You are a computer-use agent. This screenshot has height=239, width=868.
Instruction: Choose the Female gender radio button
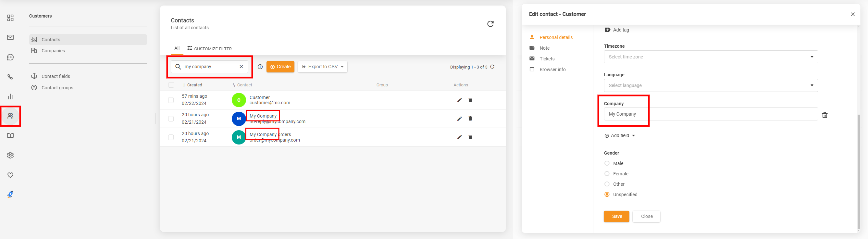[607, 174]
